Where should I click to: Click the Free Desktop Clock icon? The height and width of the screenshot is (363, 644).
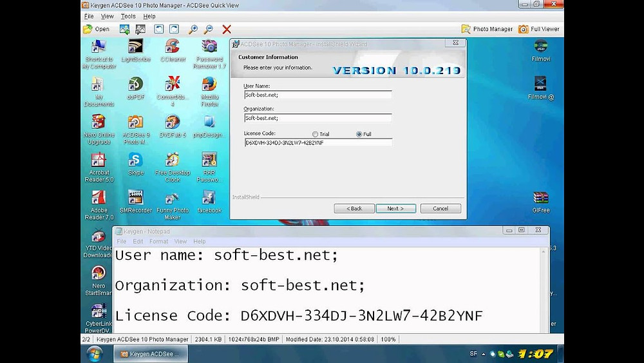pyautogui.click(x=173, y=168)
